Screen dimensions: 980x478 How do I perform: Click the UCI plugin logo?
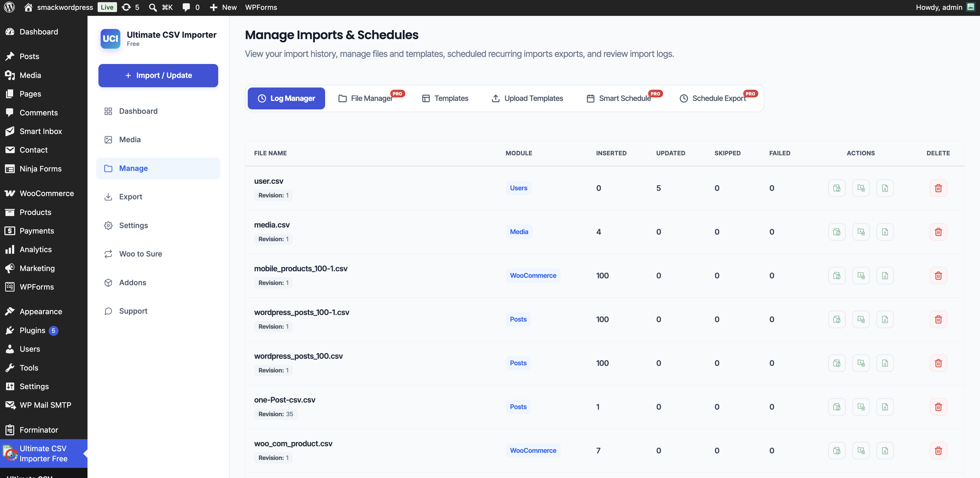pyautogui.click(x=110, y=39)
